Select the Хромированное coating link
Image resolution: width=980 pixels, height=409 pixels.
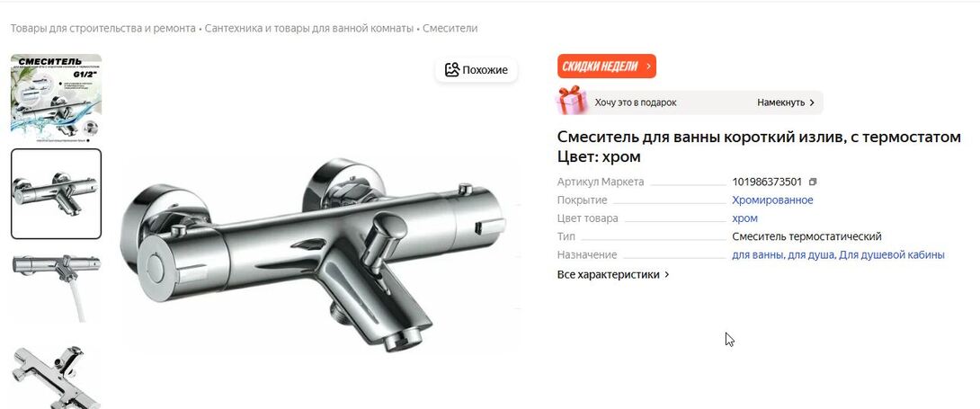point(772,200)
